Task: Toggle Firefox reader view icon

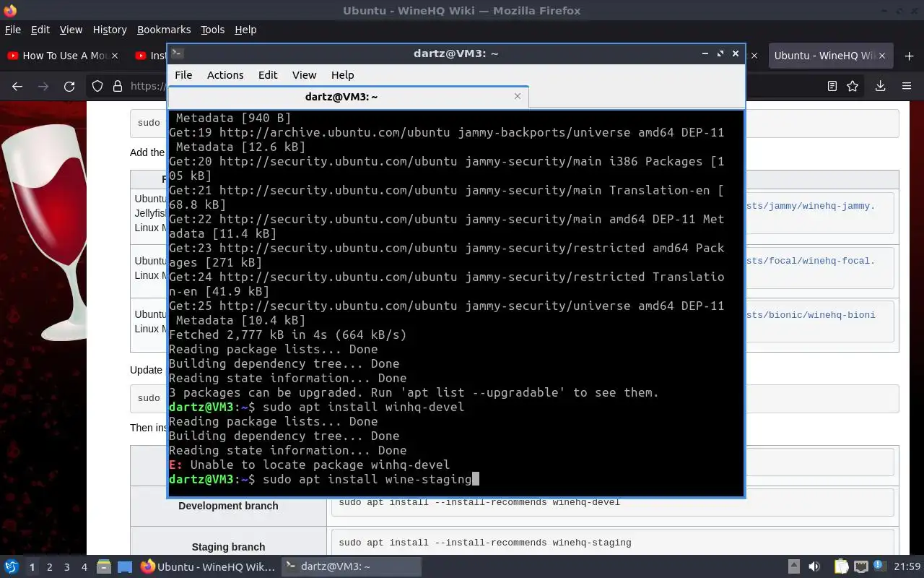Action: pos(832,86)
